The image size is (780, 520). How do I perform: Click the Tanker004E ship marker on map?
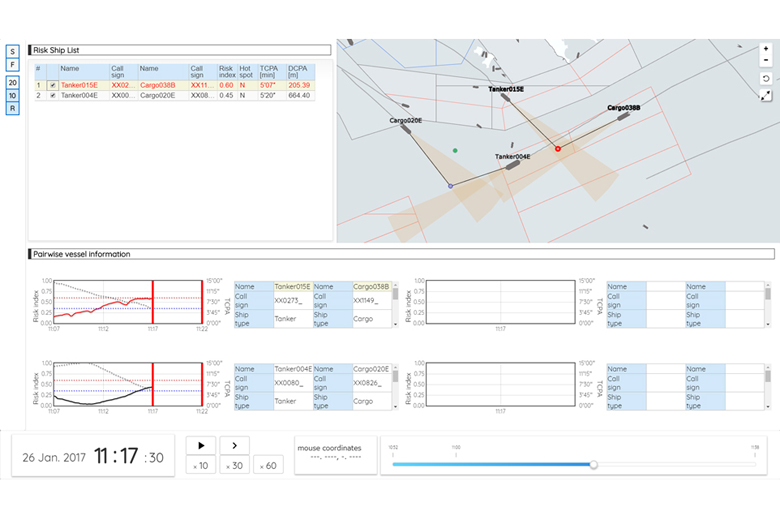click(511, 166)
